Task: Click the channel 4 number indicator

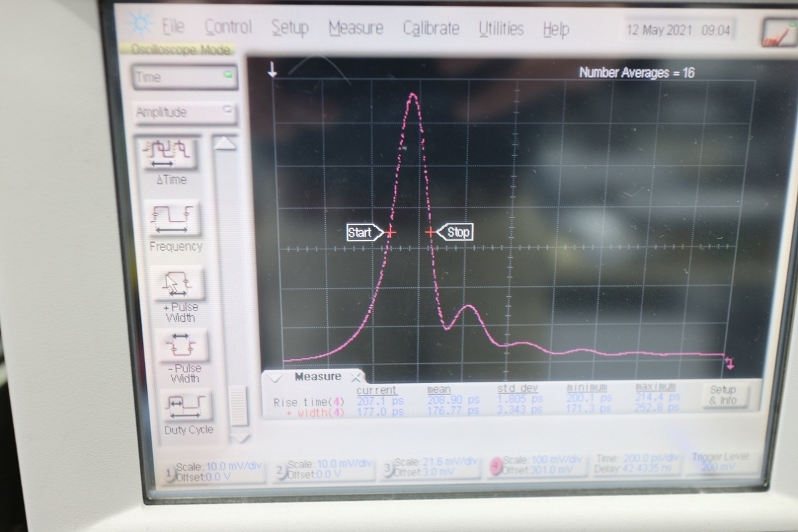Action: [x=495, y=466]
